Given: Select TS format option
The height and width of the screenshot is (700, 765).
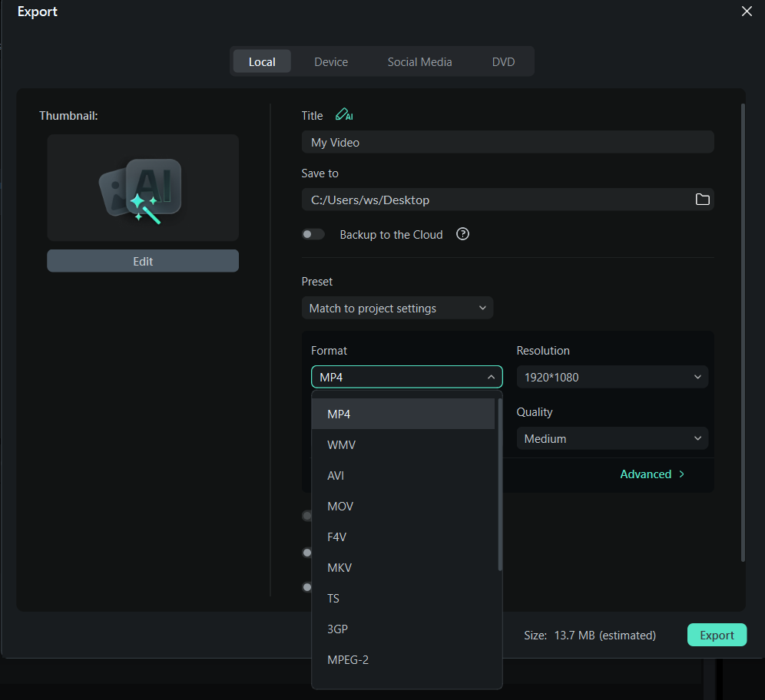Looking at the screenshot, I should (403, 598).
